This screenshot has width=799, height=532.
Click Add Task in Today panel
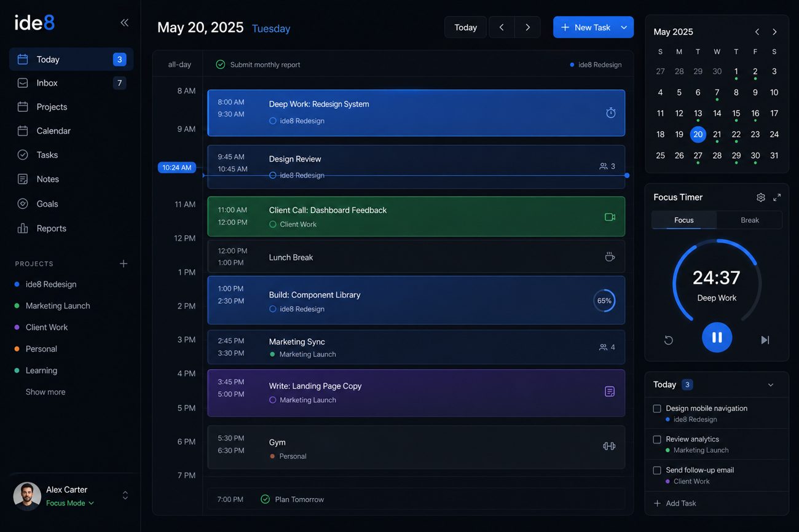[675, 503]
